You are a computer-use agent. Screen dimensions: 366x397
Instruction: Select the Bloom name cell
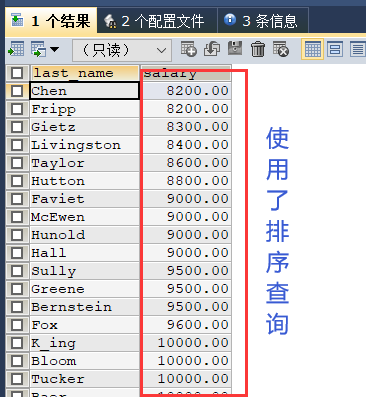pos(85,361)
